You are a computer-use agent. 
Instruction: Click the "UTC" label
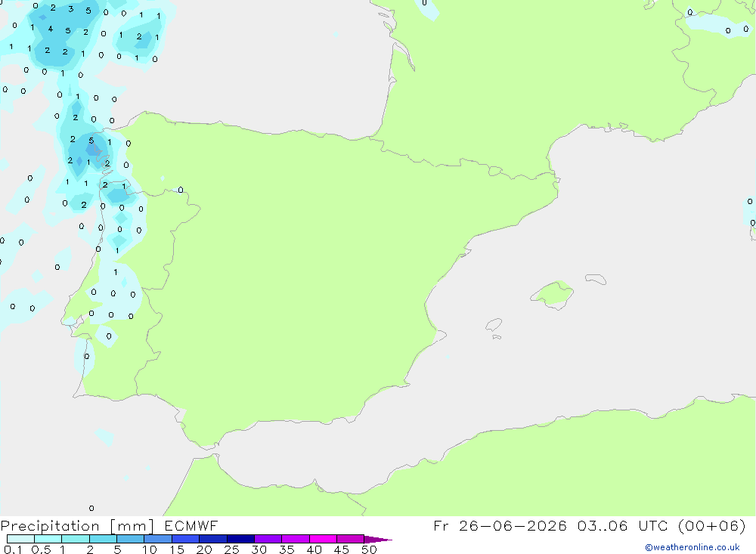653,525
